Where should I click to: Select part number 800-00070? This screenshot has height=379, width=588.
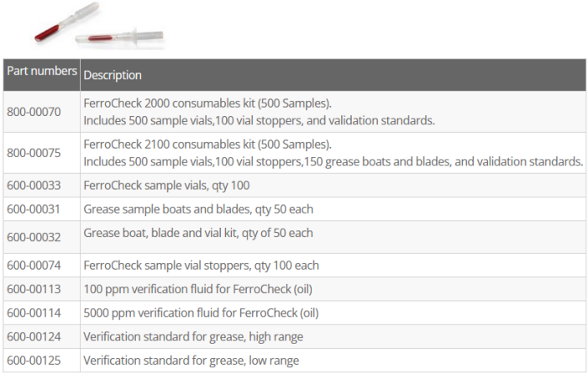pyautogui.click(x=34, y=111)
